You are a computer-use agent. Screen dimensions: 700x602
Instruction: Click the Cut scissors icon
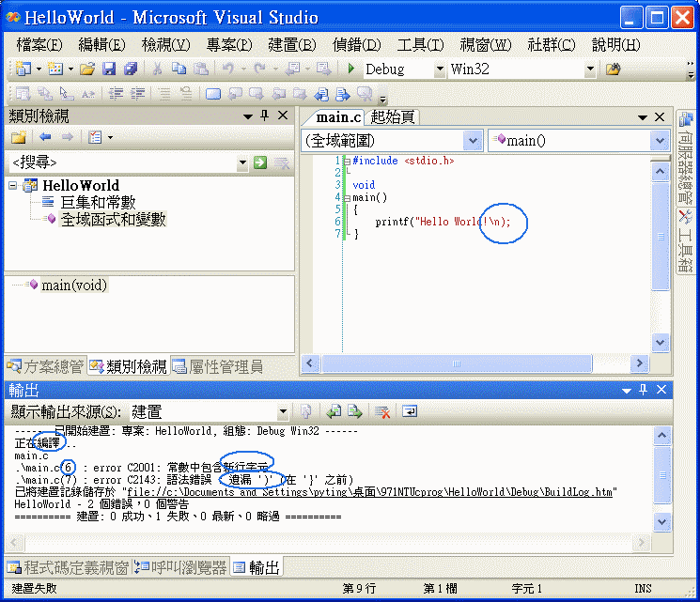coord(157,69)
